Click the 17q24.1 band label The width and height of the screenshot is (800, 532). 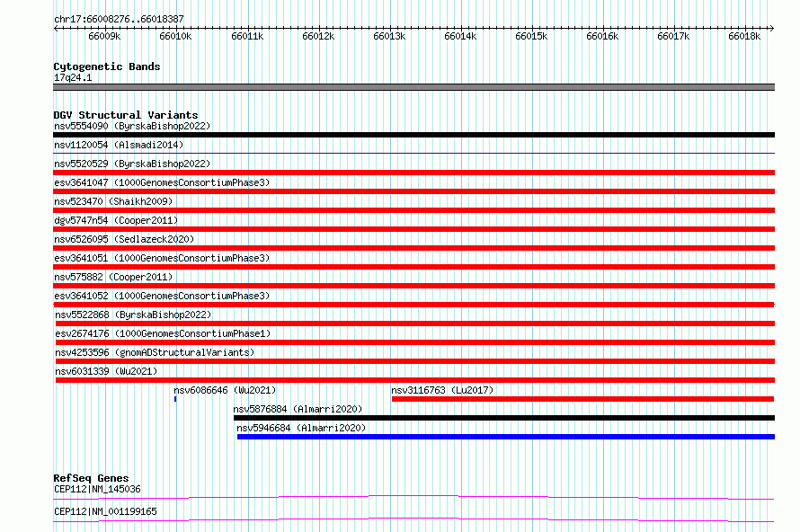tap(73, 77)
